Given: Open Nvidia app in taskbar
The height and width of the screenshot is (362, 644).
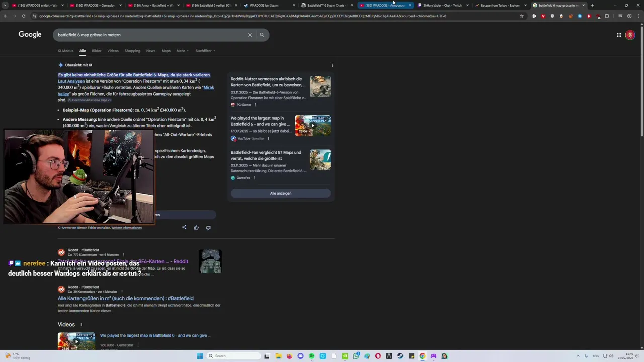Looking at the screenshot, I should click(345, 356).
